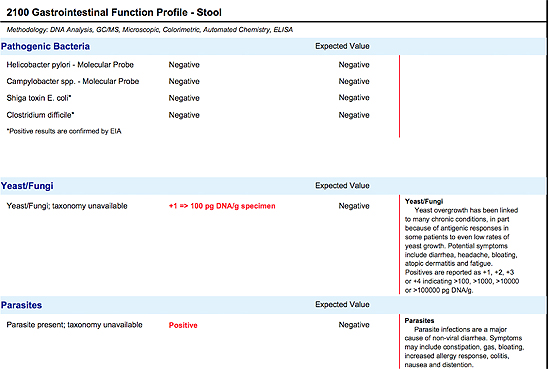
Task: Select the 'Clostridium difficile*' row label
Action: click(x=40, y=115)
